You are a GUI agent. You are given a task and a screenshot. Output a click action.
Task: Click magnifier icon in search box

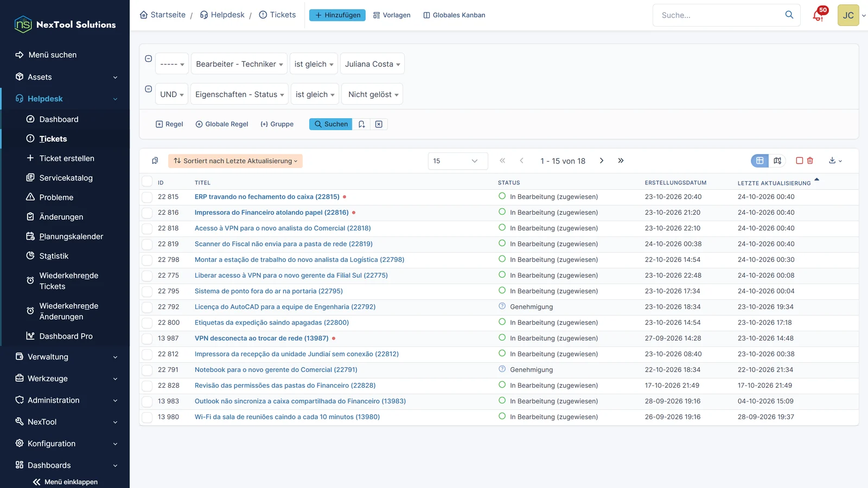tap(789, 15)
